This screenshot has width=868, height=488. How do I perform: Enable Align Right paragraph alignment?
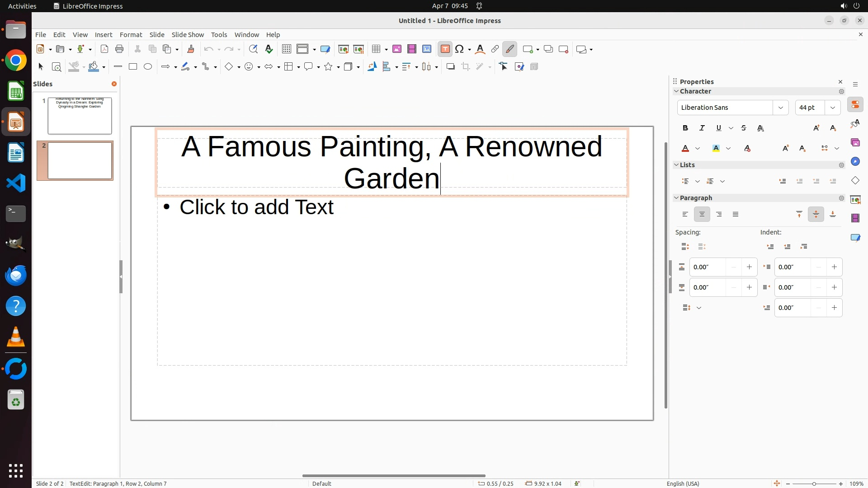click(719, 215)
